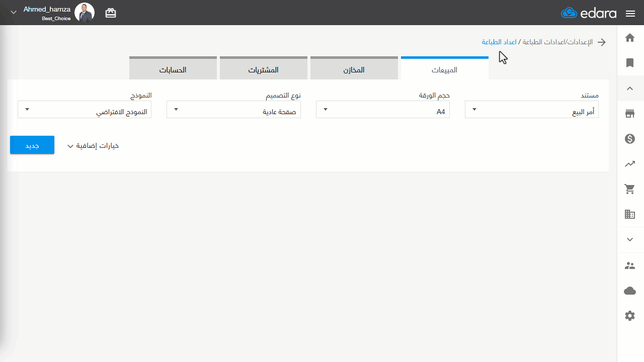Screen dimensions: 644x362
Task: Click the blue جديد button
Action: (32, 145)
